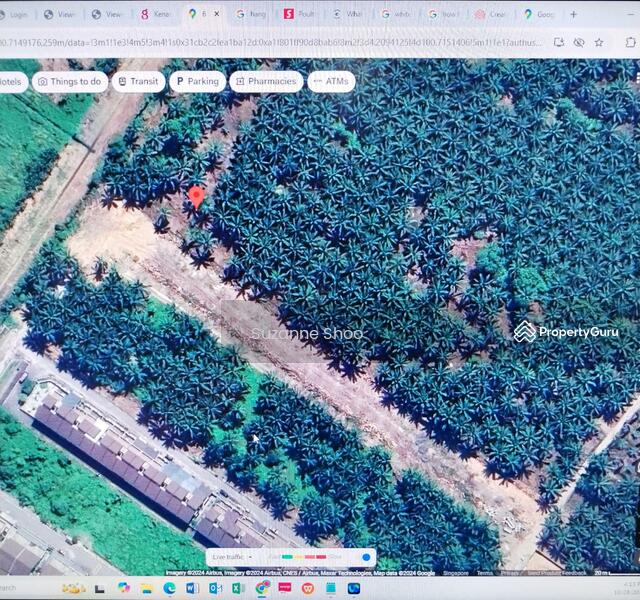Image resolution: width=640 pixels, height=600 pixels.
Task: Show Pharmacies on the map
Action: click(x=266, y=82)
